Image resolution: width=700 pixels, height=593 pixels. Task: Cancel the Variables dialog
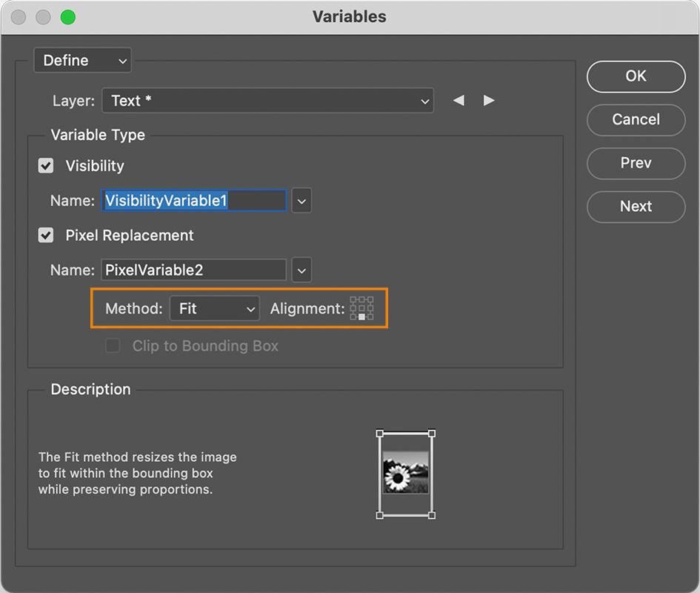636,120
